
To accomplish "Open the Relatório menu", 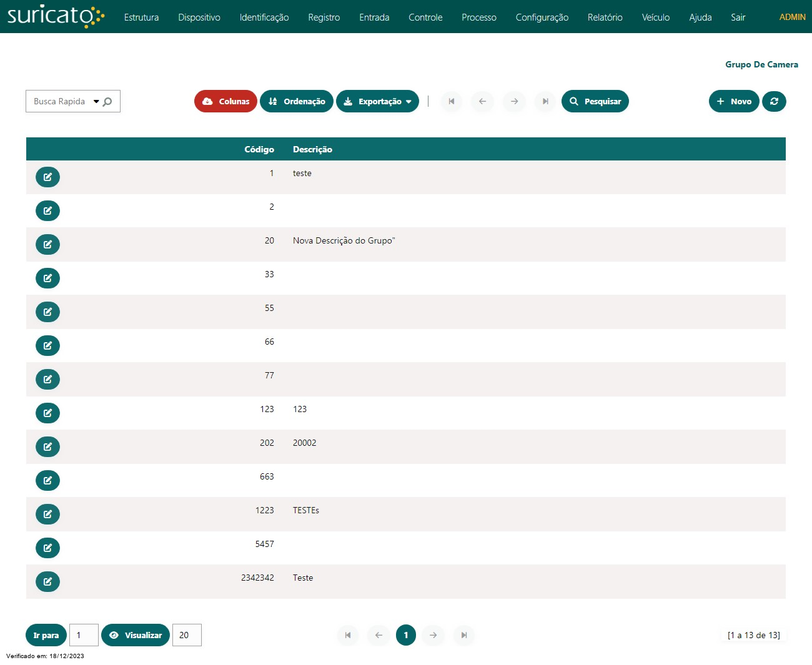I will (x=605, y=17).
